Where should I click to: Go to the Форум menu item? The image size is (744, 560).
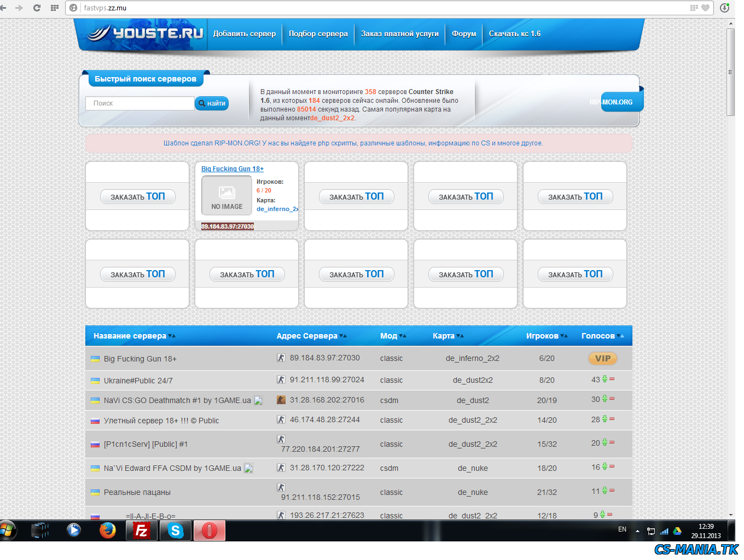pos(464,33)
